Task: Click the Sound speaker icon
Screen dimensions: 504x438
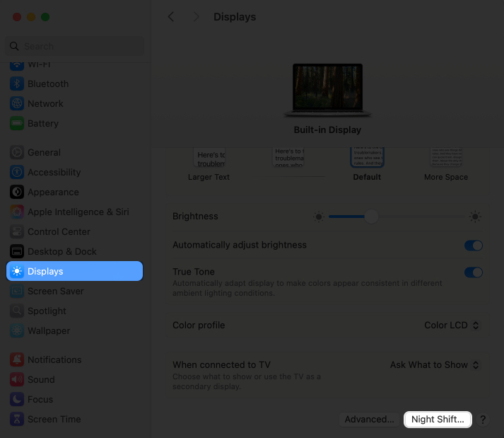Action: click(17, 379)
